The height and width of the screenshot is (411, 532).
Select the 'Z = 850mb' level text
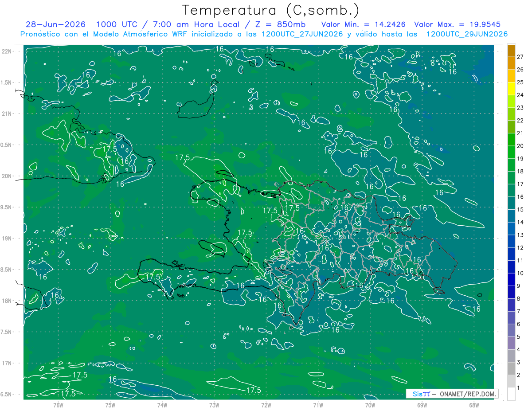[279, 25]
